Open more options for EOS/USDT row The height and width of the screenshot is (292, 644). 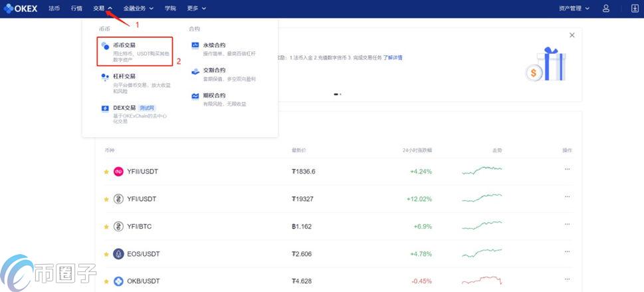[x=567, y=251]
